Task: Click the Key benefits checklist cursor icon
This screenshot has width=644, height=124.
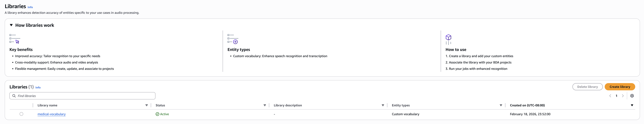Action: (x=15, y=39)
